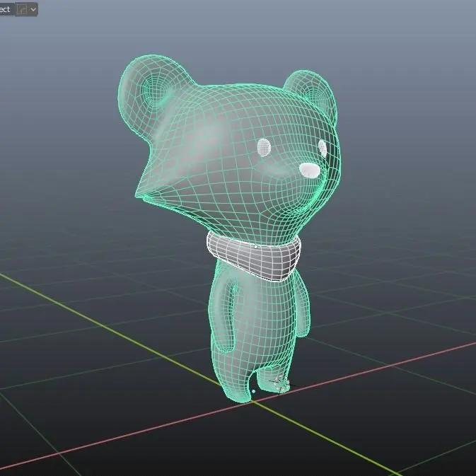
Task: Click the bear's white nose object
Action: [x=310, y=170]
